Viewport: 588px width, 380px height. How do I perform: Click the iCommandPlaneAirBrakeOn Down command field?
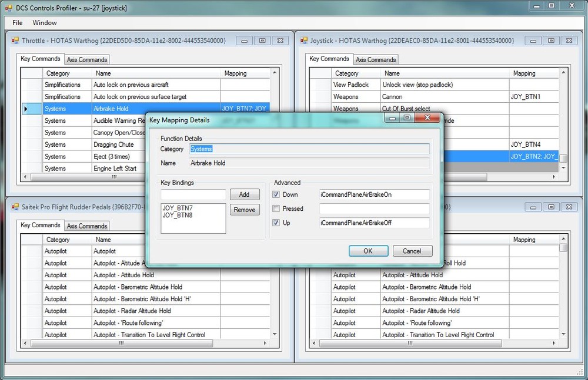(x=374, y=194)
